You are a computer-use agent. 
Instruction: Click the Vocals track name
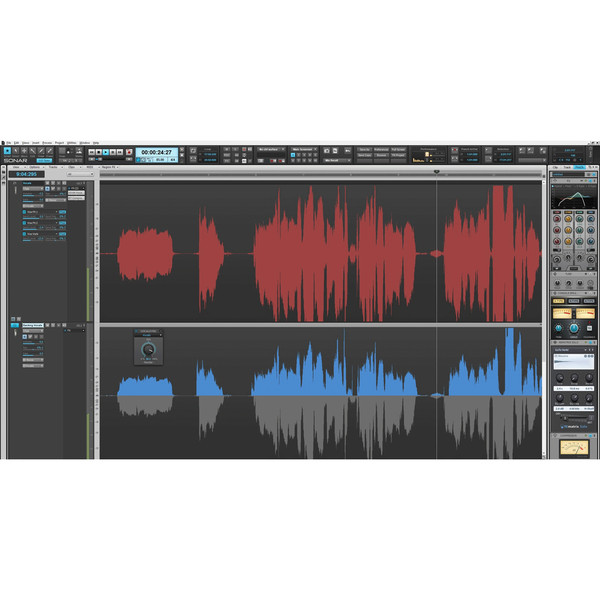27,183
